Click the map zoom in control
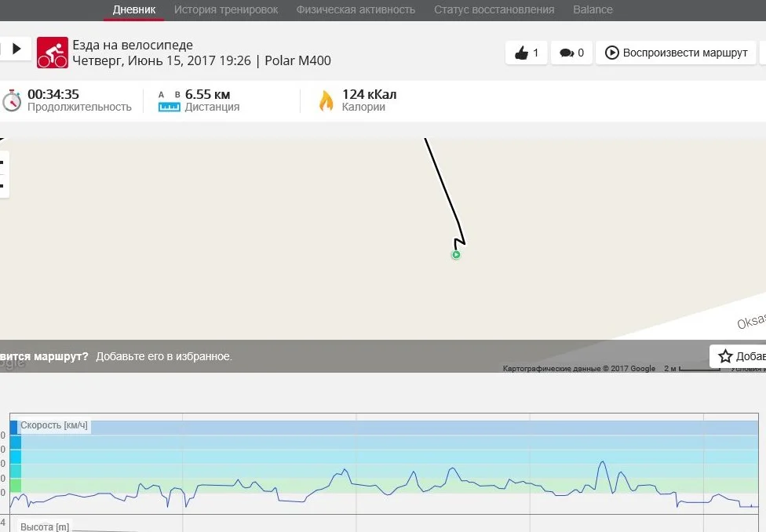This screenshot has width=766, height=532. click(x=3, y=162)
